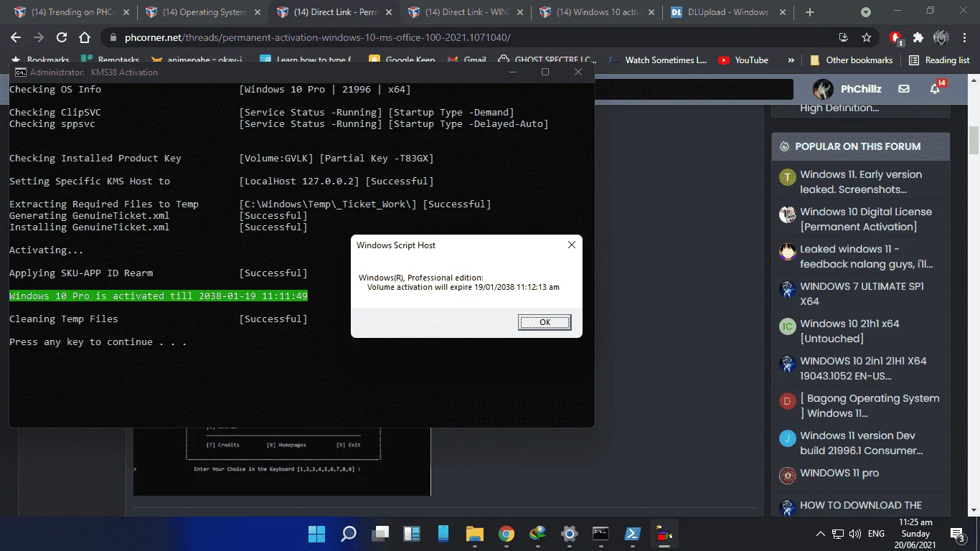Close the Windows Script Host dialog
Viewport: 980px width, 551px height.
tap(572, 245)
